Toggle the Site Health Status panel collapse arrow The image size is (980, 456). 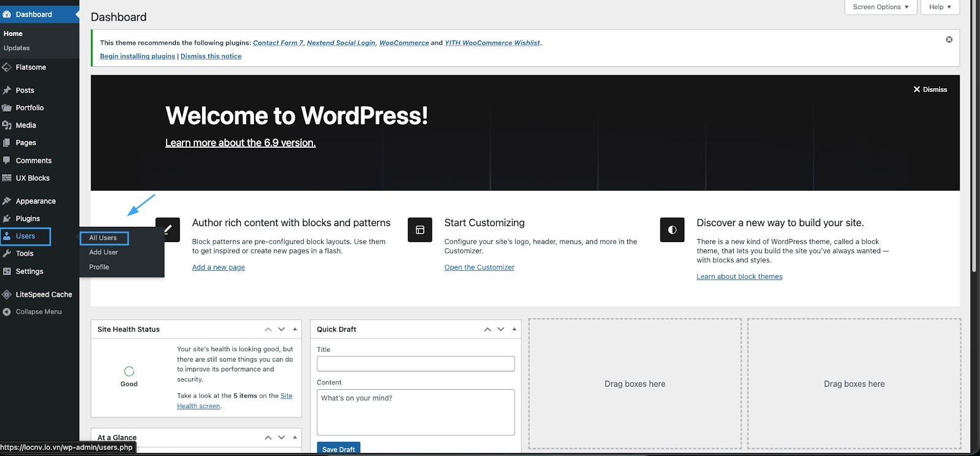tap(295, 329)
